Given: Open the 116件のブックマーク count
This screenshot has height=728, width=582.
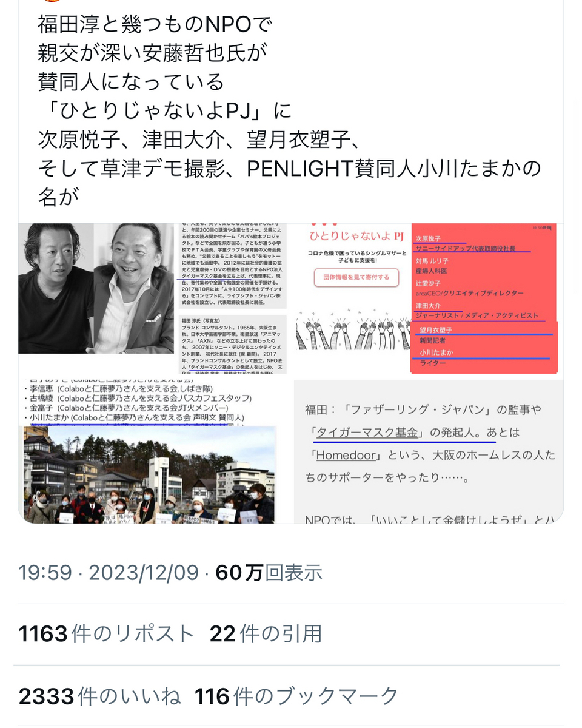Looking at the screenshot, I should (x=297, y=696).
